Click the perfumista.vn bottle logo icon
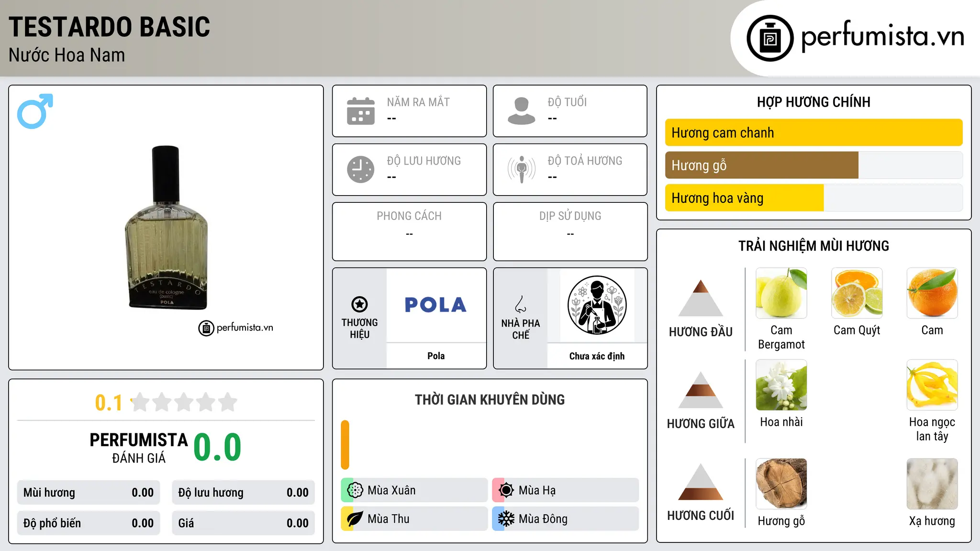The width and height of the screenshot is (980, 551). (x=770, y=38)
